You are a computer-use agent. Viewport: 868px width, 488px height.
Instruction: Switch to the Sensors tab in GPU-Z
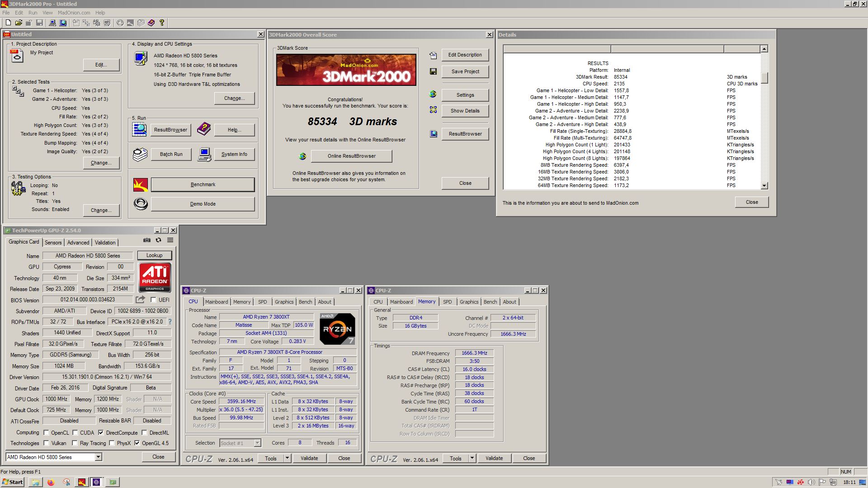coord(53,243)
